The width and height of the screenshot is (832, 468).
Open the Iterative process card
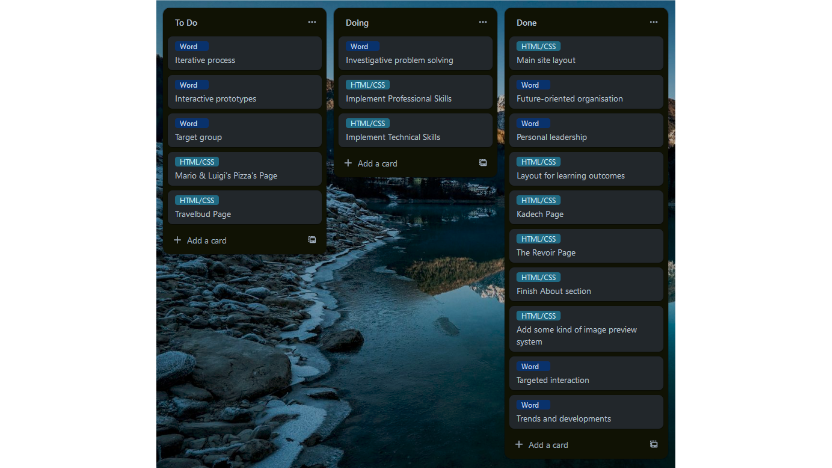click(x=245, y=53)
